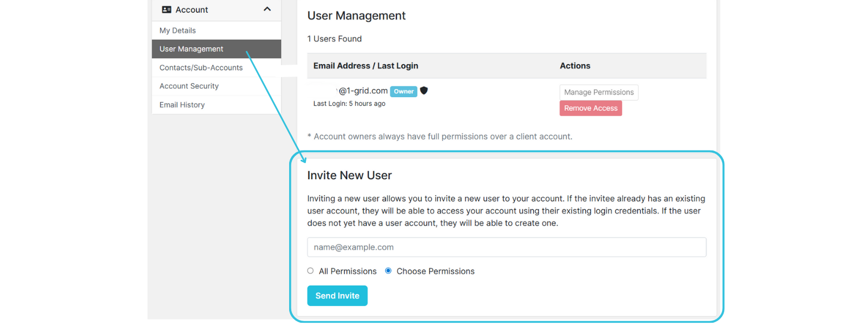The width and height of the screenshot is (868, 326).
Task: Click the Email Address / Last Login column header
Action: (x=366, y=66)
